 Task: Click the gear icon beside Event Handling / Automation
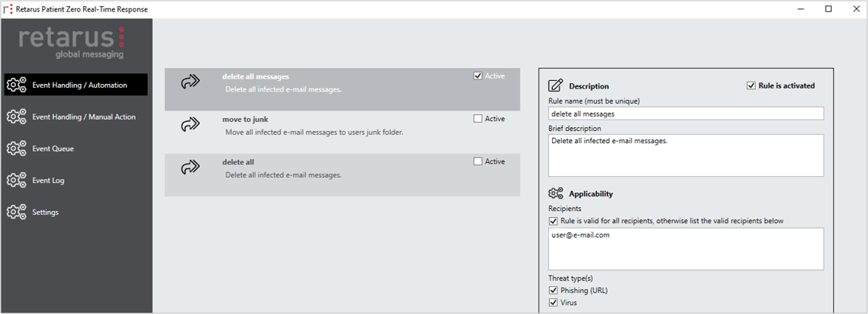point(16,85)
